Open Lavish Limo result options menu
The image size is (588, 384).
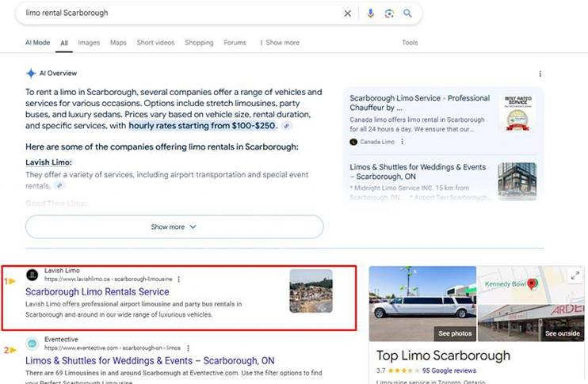[x=179, y=279]
